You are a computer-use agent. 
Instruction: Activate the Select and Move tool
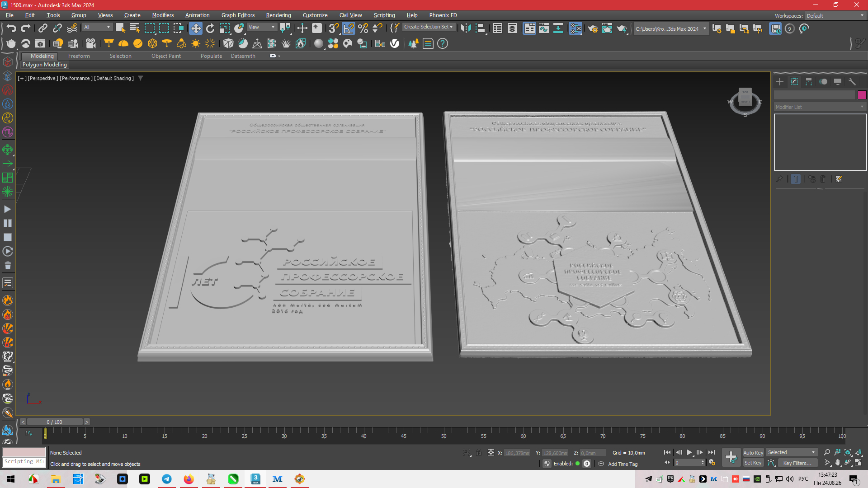196,28
